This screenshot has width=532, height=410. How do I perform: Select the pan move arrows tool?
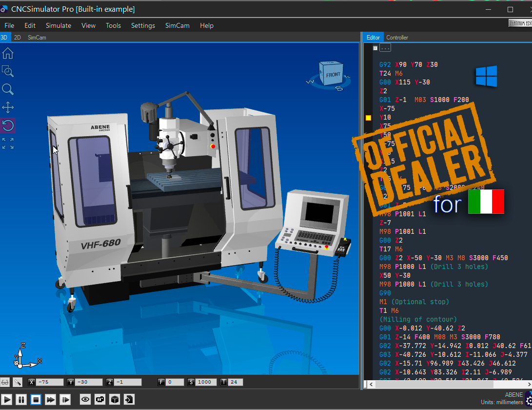click(8, 108)
